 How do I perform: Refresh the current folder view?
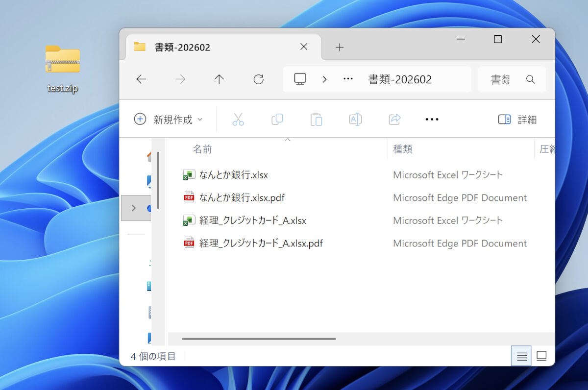click(258, 79)
